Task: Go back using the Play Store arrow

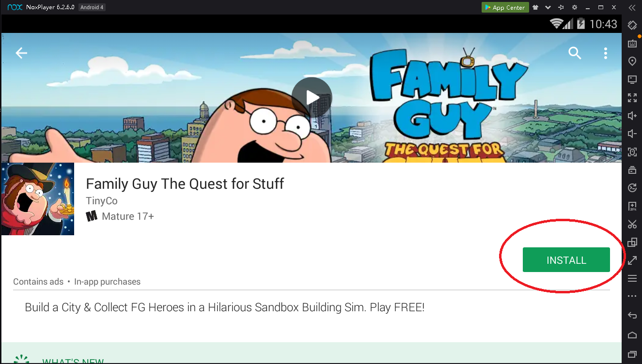Action: [21, 53]
